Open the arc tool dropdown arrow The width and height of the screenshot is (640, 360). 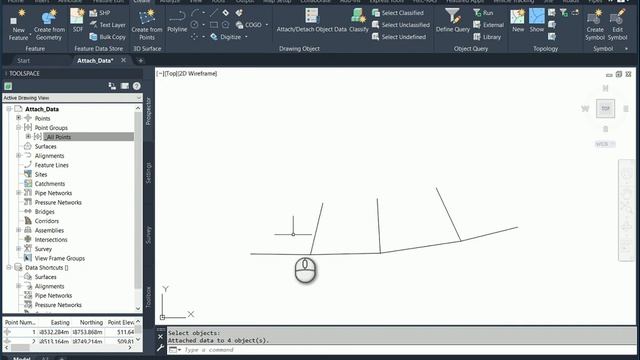(204, 13)
